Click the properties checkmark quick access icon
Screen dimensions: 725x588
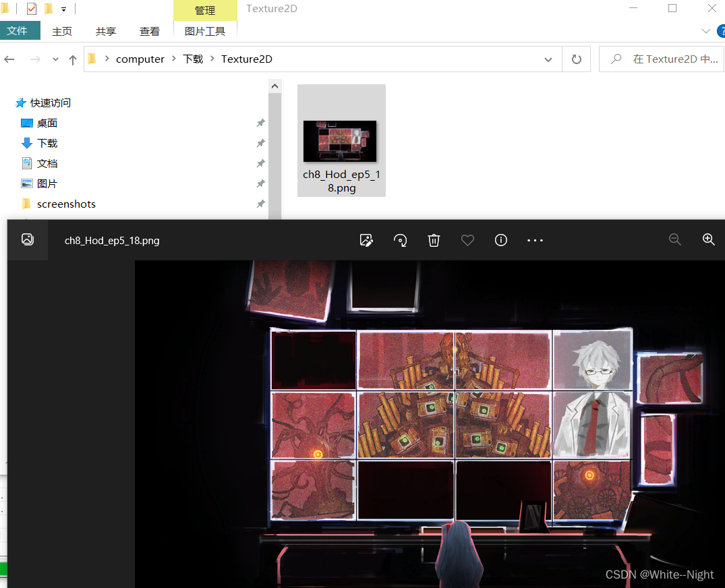pyautogui.click(x=32, y=9)
